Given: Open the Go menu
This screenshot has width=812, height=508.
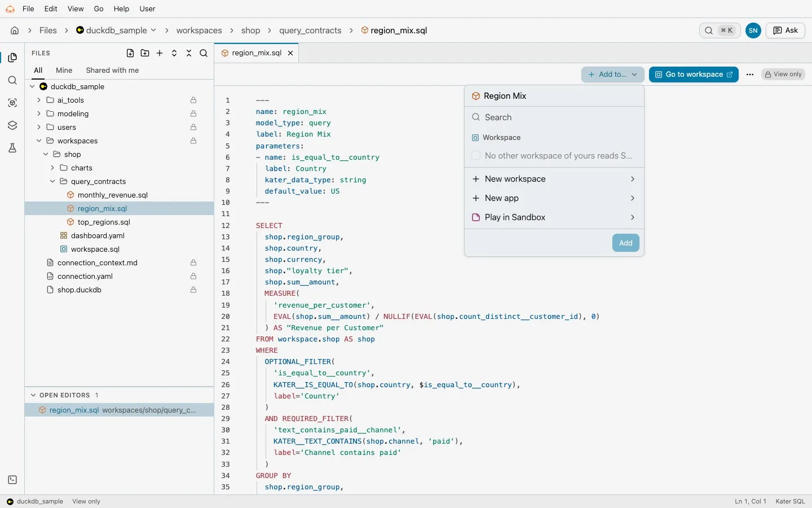Looking at the screenshot, I should pyautogui.click(x=99, y=8).
